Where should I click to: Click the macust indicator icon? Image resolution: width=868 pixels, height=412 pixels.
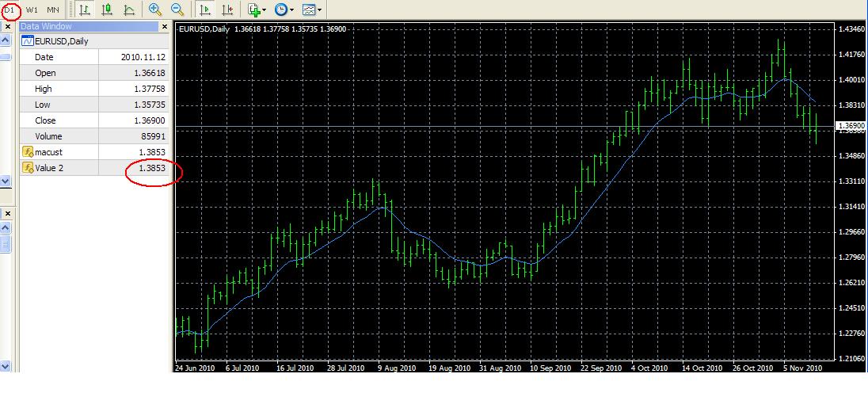(27, 152)
